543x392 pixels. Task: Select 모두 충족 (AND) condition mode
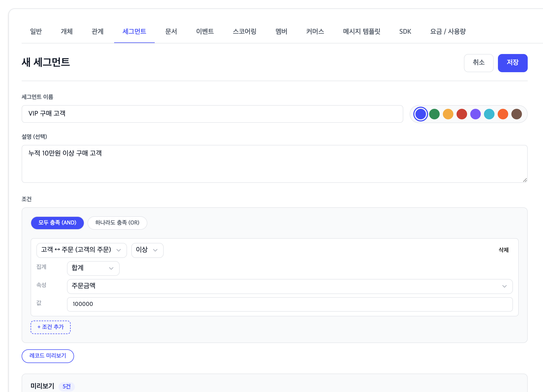point(57,223)
